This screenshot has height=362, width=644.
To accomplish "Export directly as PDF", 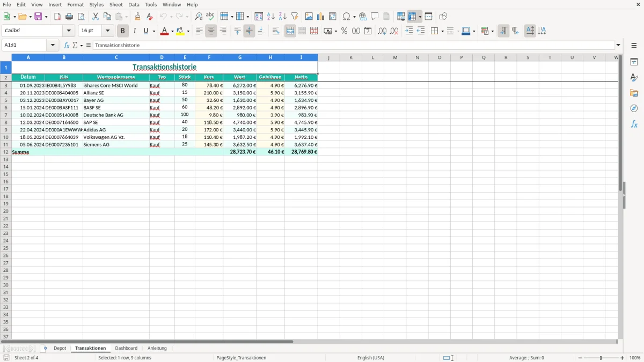I will coord(57,17).
